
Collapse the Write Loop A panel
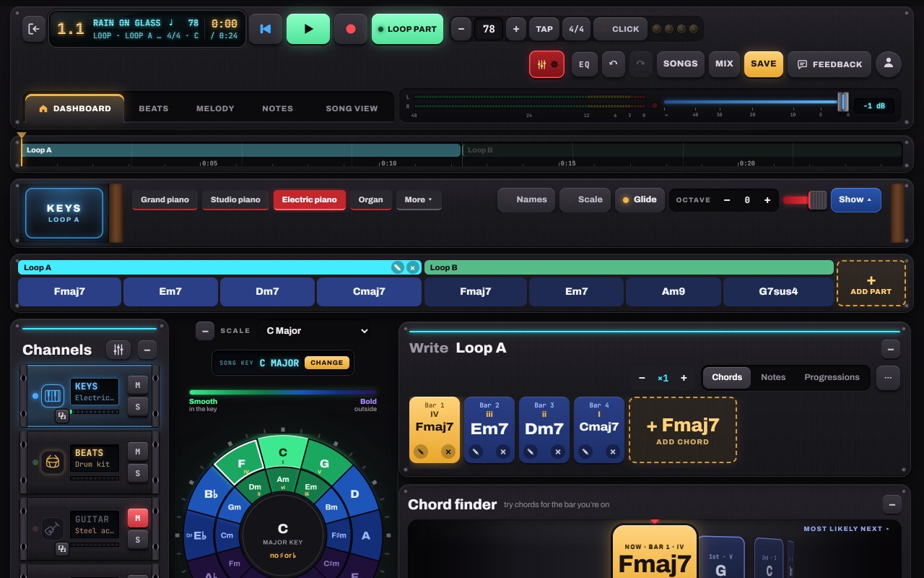point(891,349)
